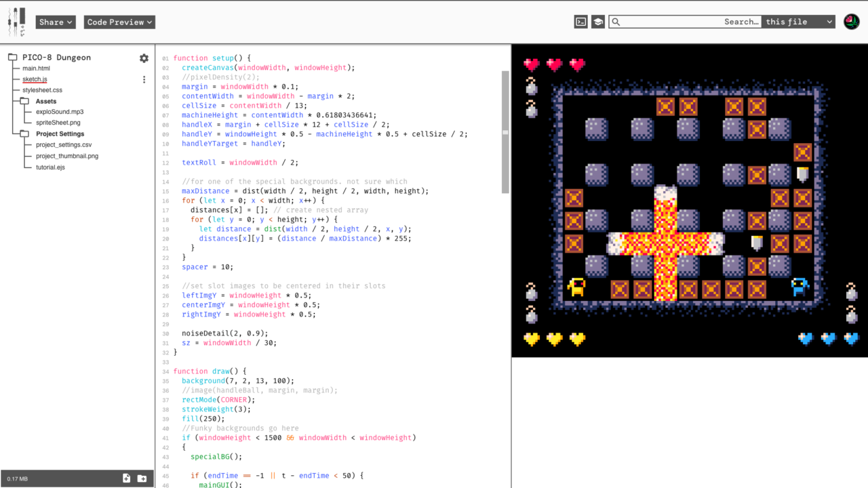Click the yellow player character sprite
The image size is (868, 488).
576,287
